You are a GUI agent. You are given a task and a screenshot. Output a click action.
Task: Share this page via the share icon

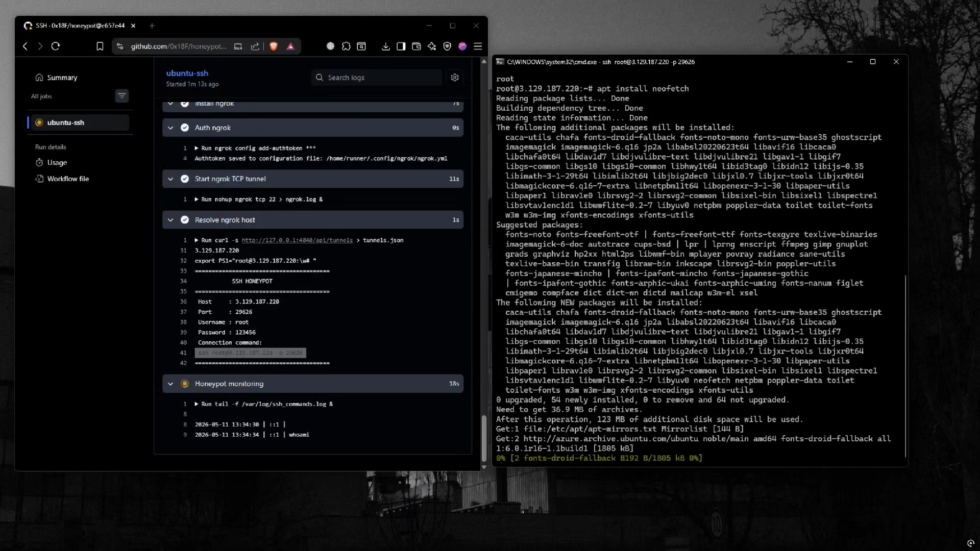[255, 46]
